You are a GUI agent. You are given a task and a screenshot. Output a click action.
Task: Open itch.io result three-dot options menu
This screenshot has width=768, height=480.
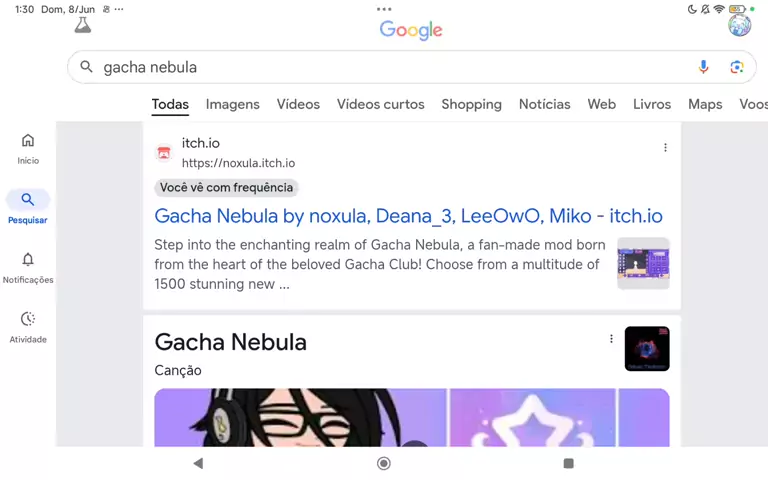point(665,148)
